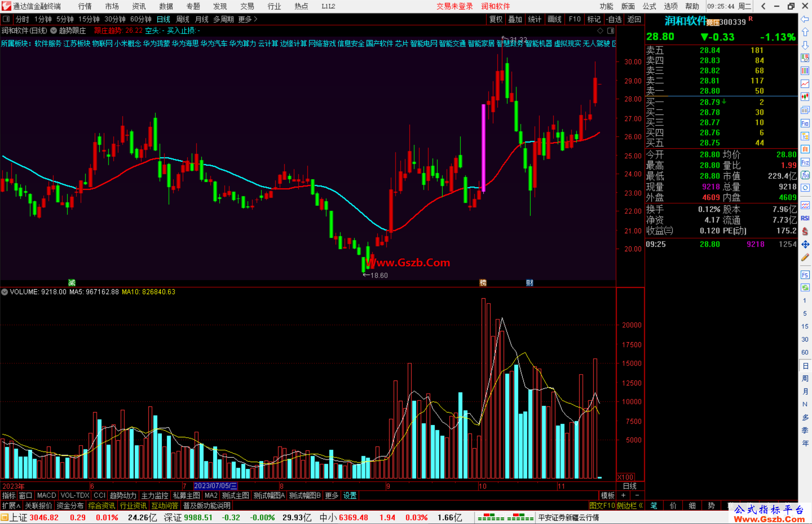Screen dimensions: 812x524
Task: Open the f(x) formula manager icon
Action: coord(805,175)
